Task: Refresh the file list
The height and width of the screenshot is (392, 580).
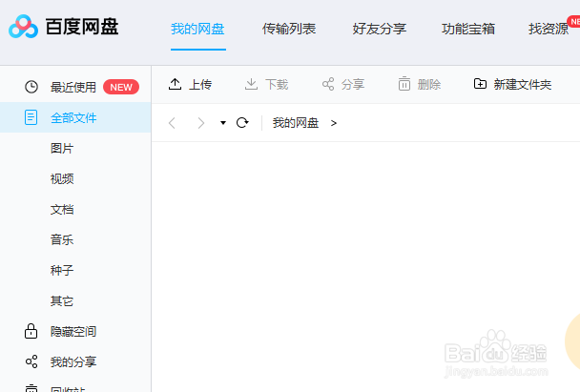Action: point(242,122)
